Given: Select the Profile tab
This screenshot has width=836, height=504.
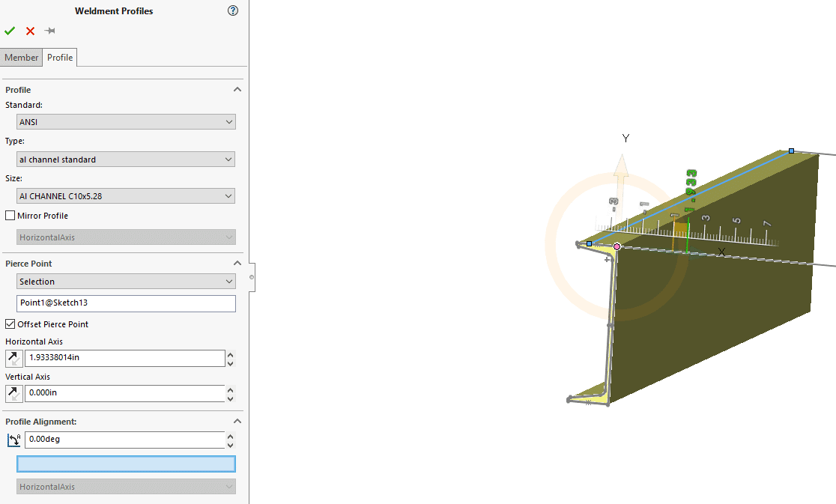Looking at the screenshot, I should click(60, 58).
